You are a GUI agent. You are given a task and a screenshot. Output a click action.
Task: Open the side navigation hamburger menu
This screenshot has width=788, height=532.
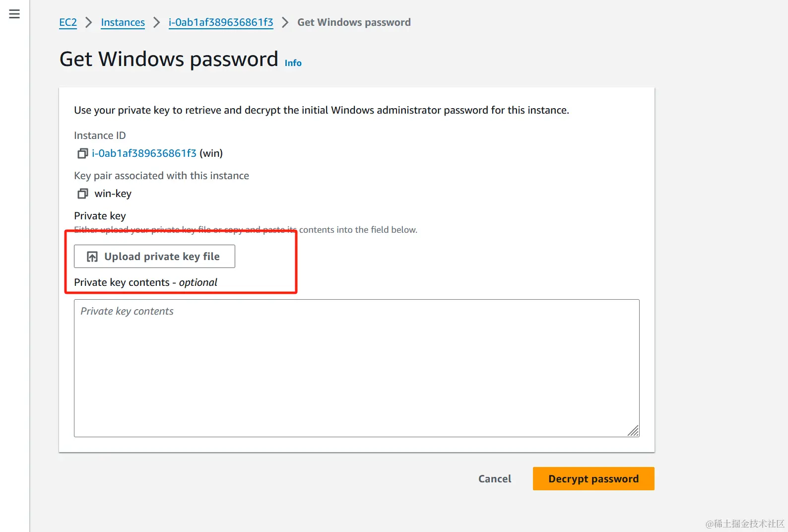(x=14, y=14)
